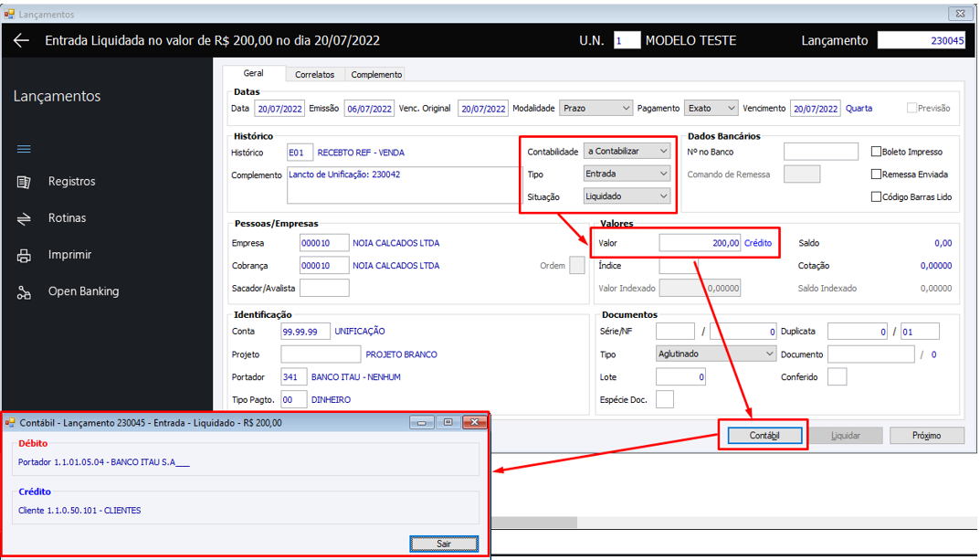The width and height of the screenshot is (980, 560).
Task: Click the Projeto input field
Action: pyautogui.click(x=321, y=354)
